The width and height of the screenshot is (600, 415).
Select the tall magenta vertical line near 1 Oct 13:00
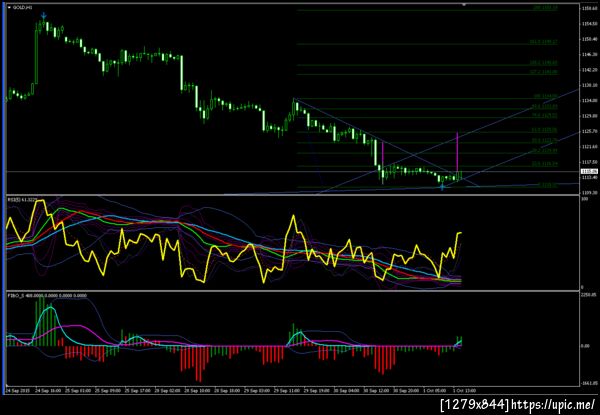pyautogui.click(x=457, y=151)
